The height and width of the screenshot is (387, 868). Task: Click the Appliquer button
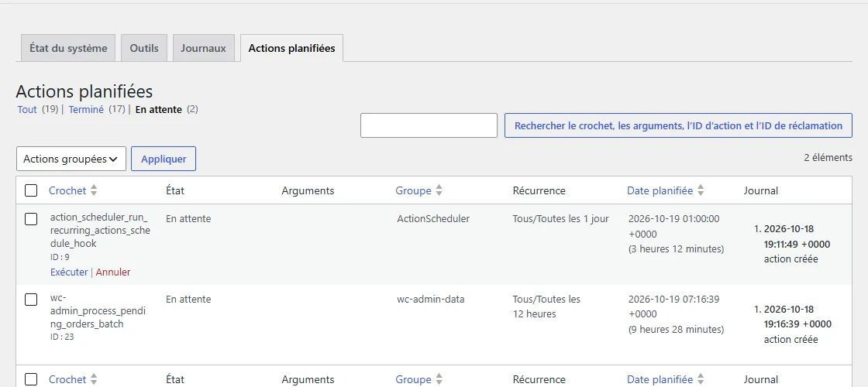pos(164,159)
